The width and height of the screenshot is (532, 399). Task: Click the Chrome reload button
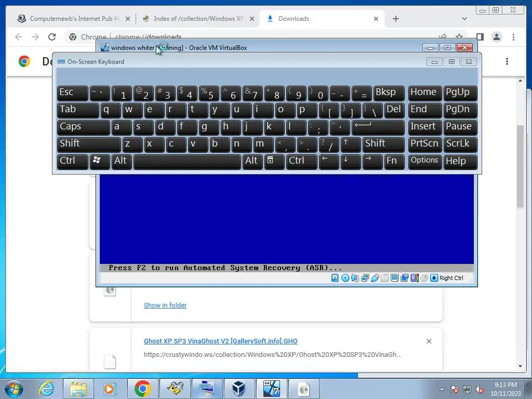52,37
